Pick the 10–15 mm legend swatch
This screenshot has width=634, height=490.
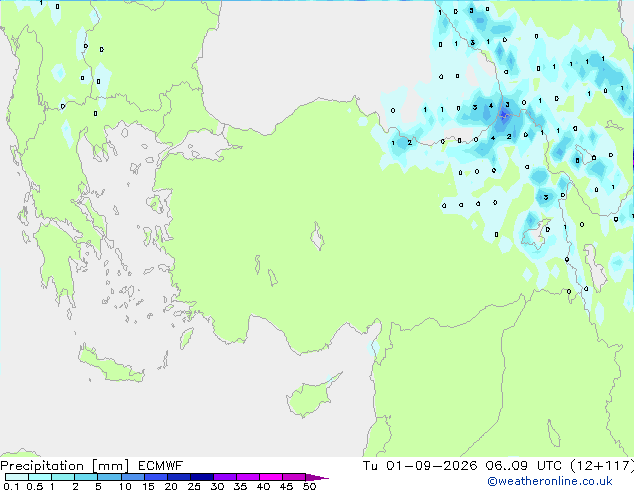[132, 477]
